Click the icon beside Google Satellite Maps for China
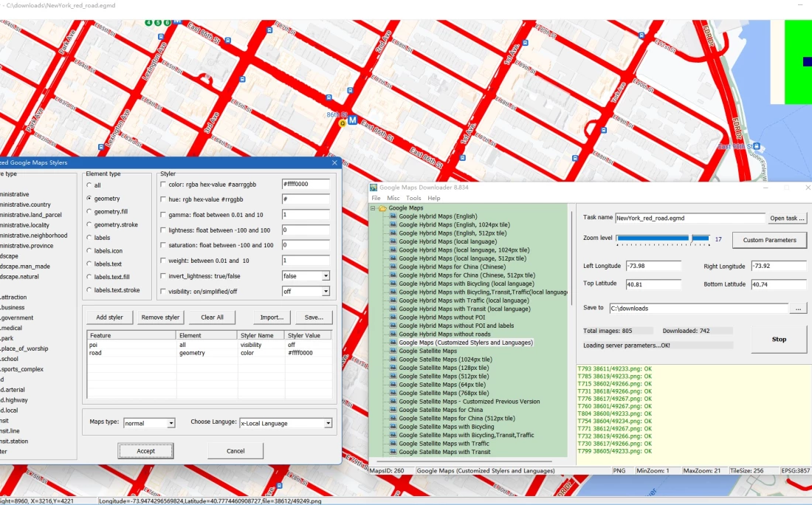This screenshot has height=505, width=812. [393, 410]
